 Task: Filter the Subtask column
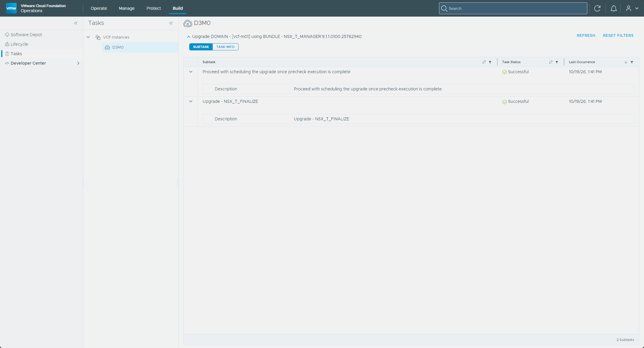[x=490, y=62]
